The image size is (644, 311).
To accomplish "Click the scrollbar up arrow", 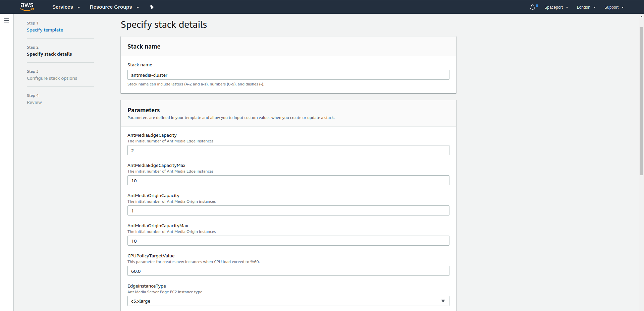I will click(x=641, y=16).
